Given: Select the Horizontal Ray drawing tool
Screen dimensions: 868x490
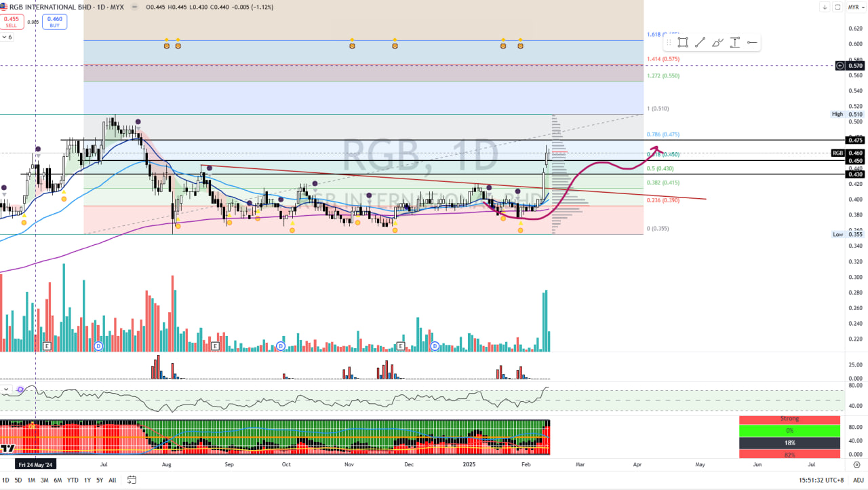Looking at the screenshot, I should [752, 42].
